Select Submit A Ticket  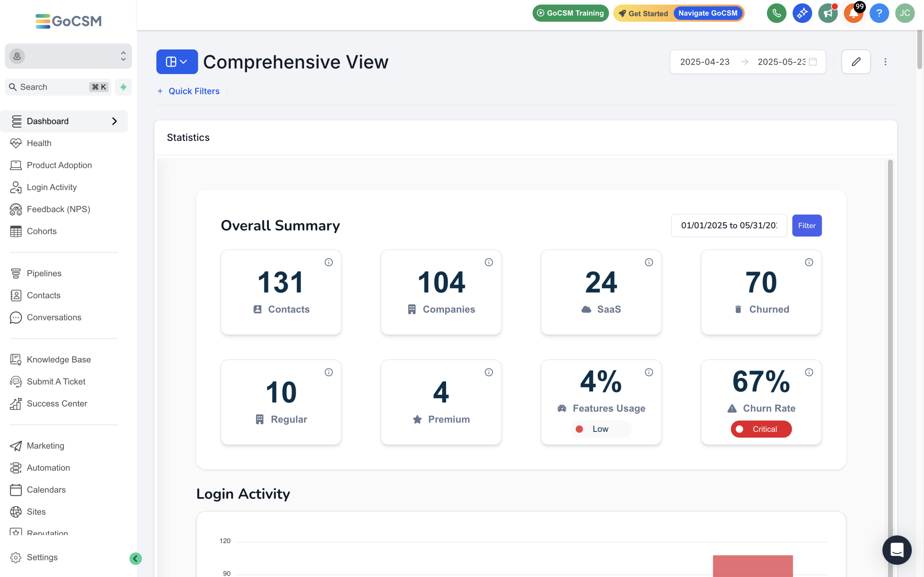coord(64,382)
